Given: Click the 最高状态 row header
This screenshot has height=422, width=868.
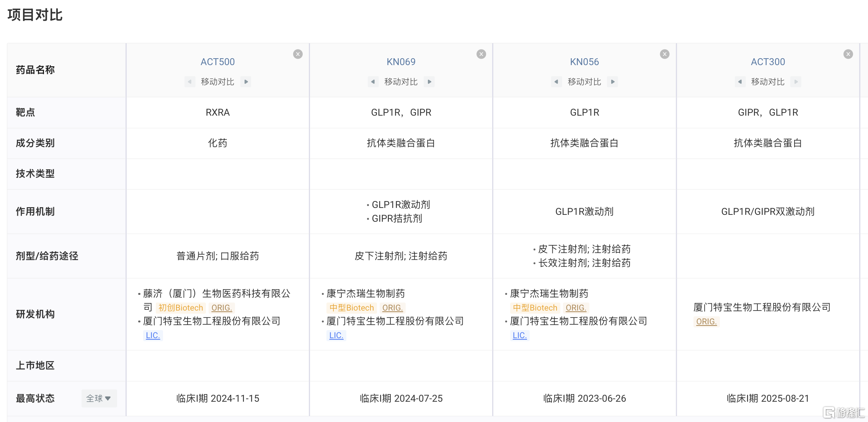Looking at the screenshot, I should (35, 398).
